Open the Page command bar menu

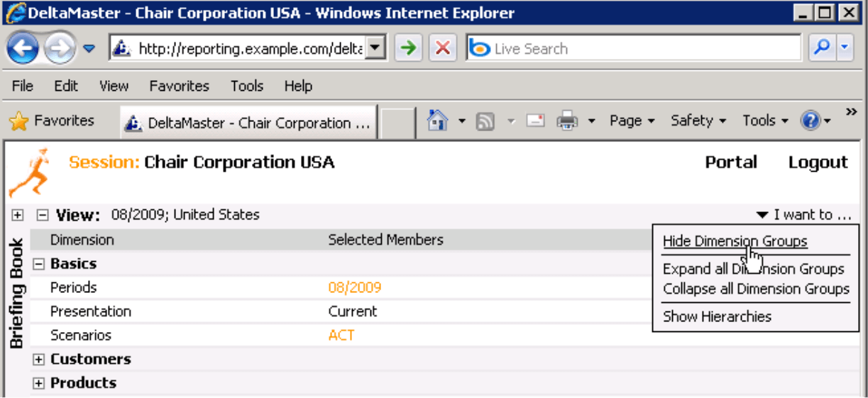pos(632,121)
